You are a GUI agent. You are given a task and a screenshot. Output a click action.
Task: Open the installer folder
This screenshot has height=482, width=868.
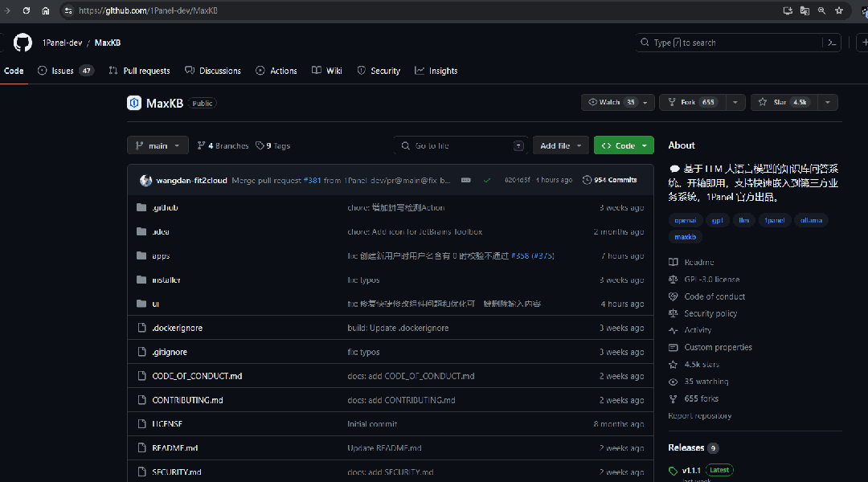166,280
